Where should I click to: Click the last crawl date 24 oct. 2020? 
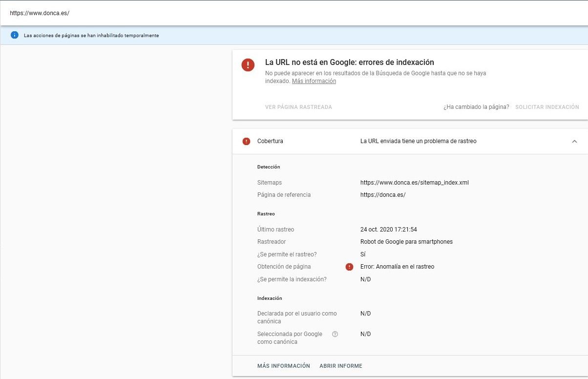389,230
